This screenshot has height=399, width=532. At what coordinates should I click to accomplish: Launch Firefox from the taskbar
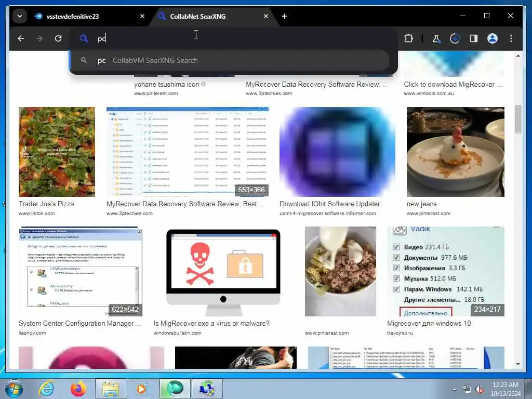78,389
